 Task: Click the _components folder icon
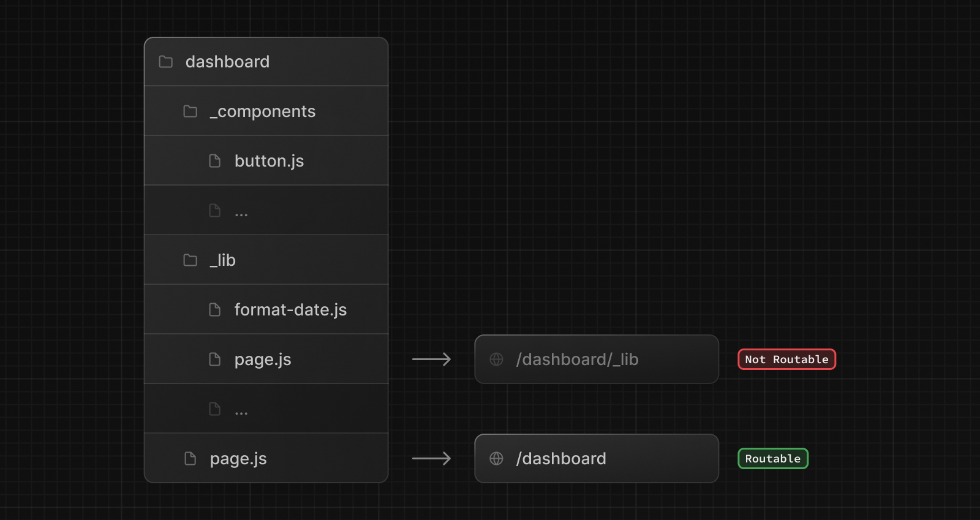190,111
